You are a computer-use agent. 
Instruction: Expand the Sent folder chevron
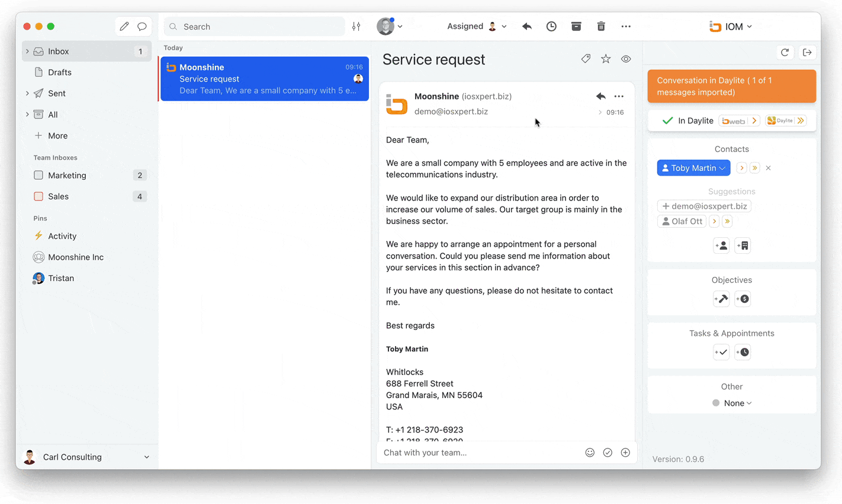(x=27, y=93)
